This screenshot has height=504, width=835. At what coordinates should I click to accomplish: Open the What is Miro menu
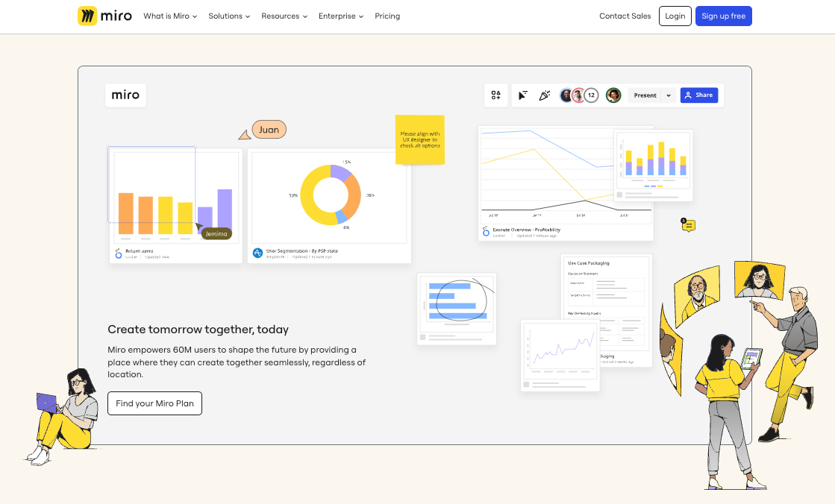click(169, 16)
